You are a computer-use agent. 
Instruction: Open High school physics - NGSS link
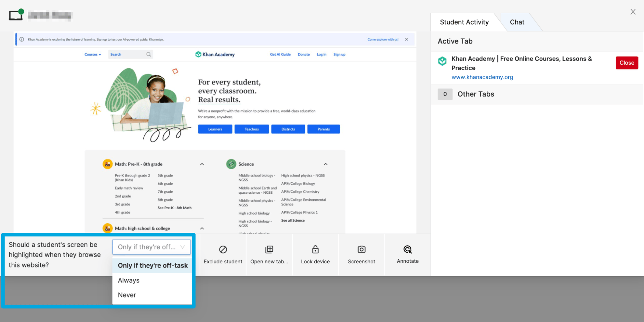303,176
